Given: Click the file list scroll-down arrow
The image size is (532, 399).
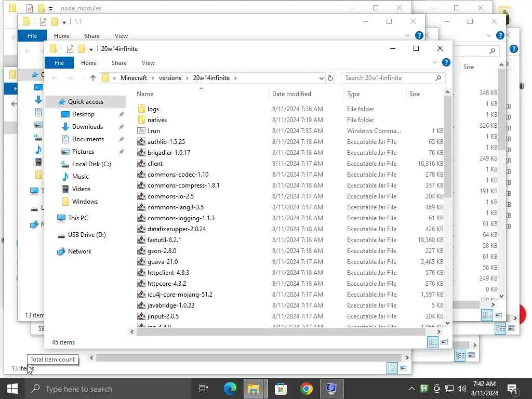Looking at the screenshot, I should pyautogui.click(x=447, y=323).
